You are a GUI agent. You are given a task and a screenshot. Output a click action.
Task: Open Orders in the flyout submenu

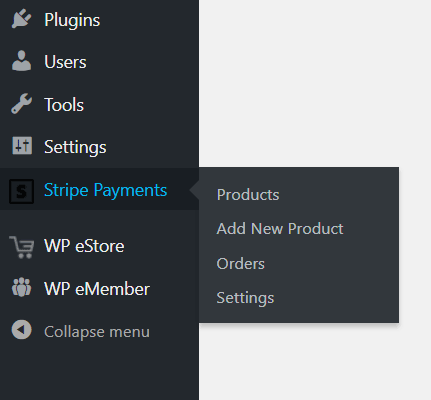click(241, 264)
